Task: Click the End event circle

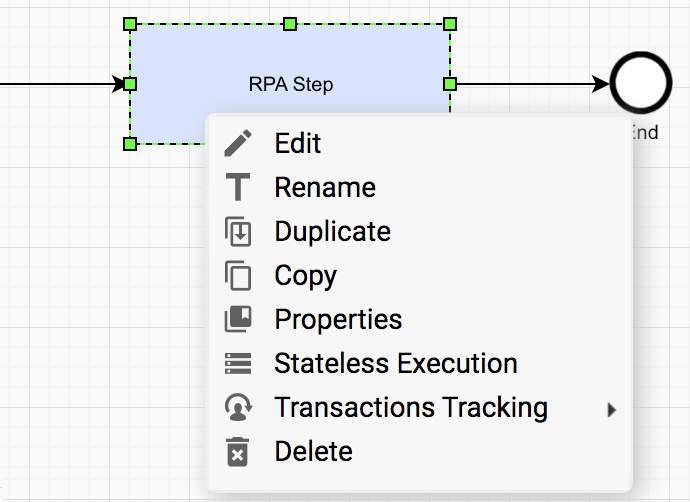Action: coord(641,83)
